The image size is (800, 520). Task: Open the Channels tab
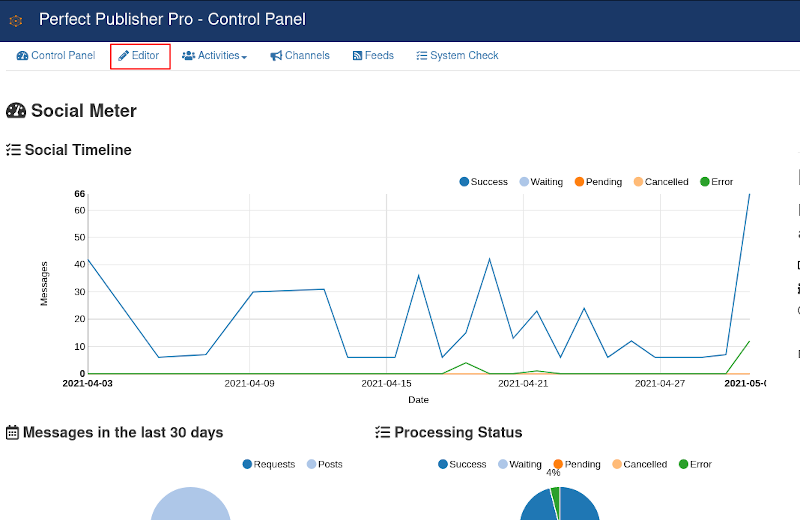[x=300, y=56]
